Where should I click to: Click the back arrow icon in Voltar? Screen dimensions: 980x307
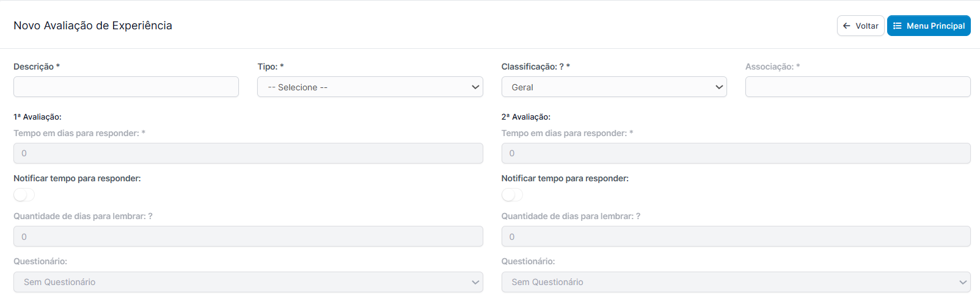pyautogui.click(x=846, y=26)
